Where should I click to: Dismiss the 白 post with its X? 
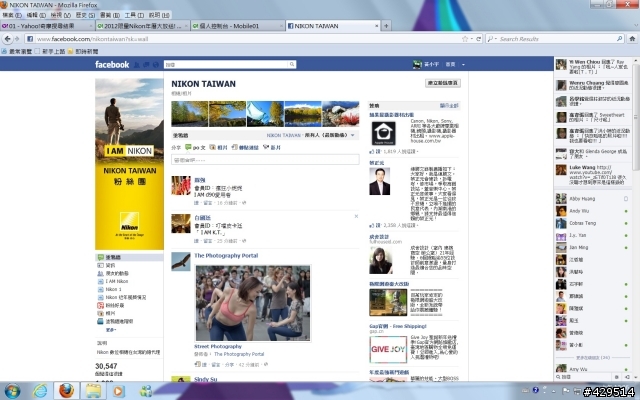356,216
